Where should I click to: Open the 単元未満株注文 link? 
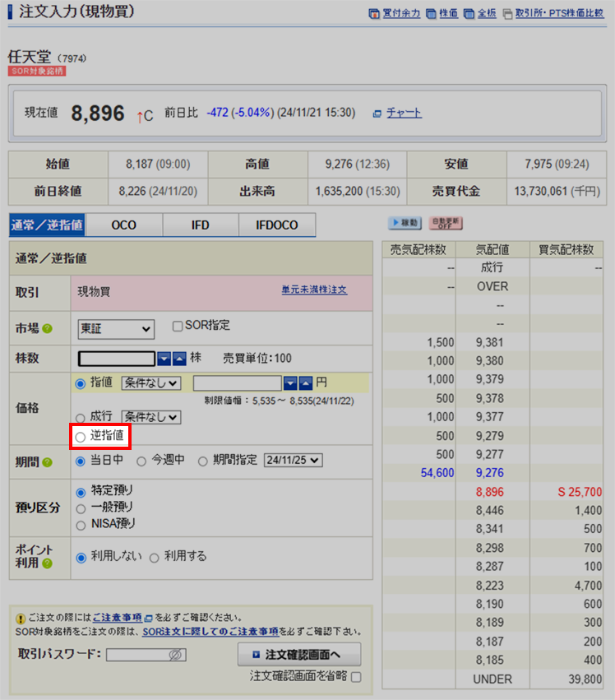click(314, 290)
